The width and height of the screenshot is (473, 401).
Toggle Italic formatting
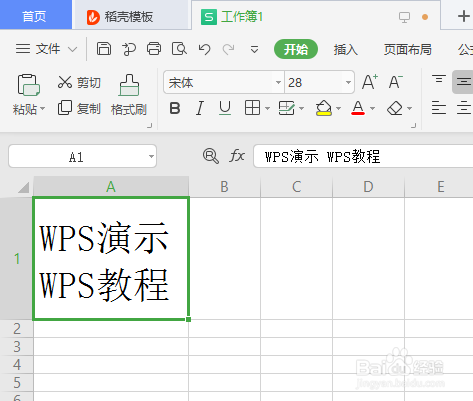(x=200, y=108)
